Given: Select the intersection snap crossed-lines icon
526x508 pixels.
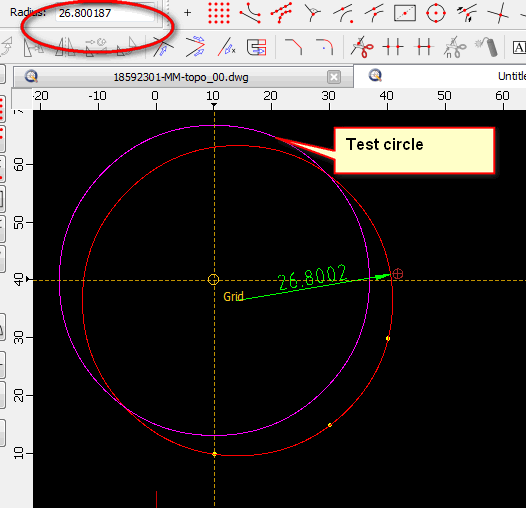Looking at the screenshot, I should [498, 13].
